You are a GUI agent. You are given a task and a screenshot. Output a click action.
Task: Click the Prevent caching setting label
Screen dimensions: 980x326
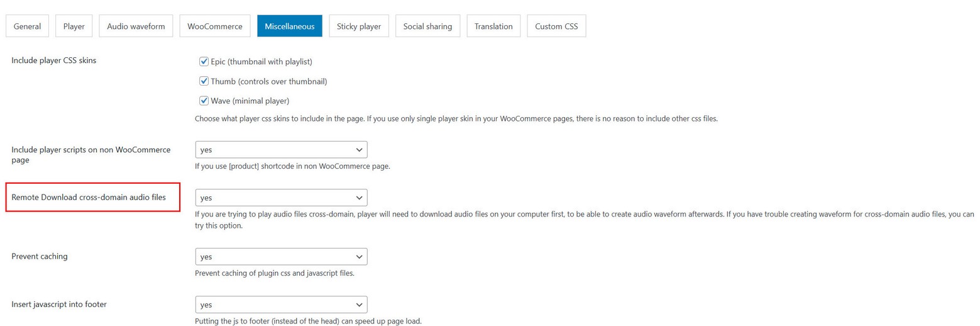click(x=40, y=256)
